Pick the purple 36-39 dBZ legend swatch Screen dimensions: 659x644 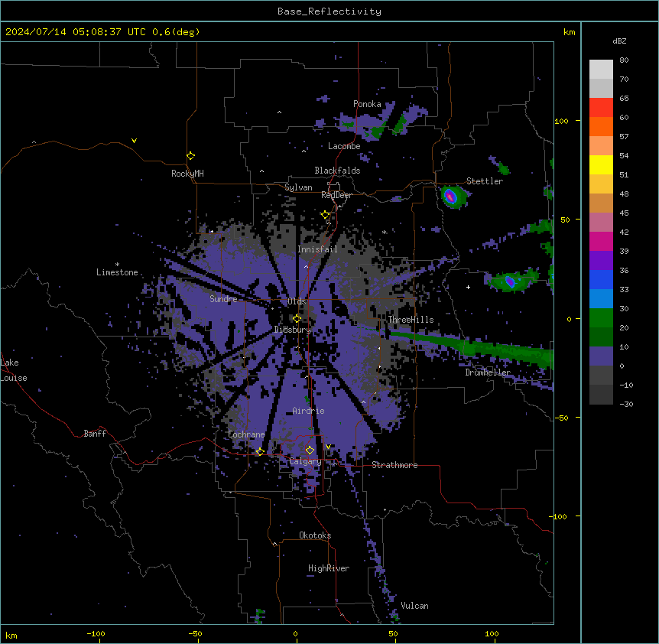[x=601, y=261]
